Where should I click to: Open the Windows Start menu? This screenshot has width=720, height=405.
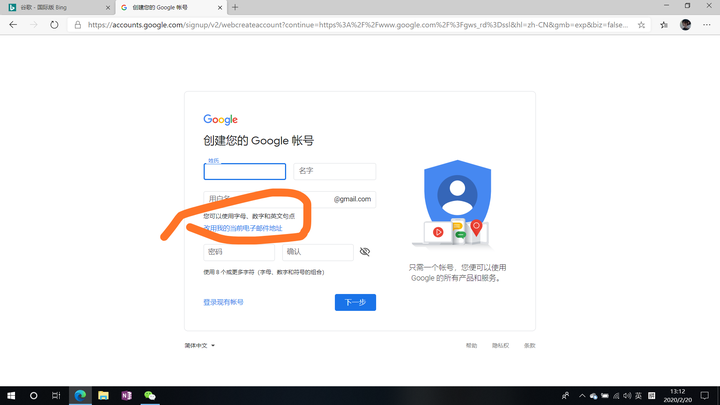pos(11,395)
